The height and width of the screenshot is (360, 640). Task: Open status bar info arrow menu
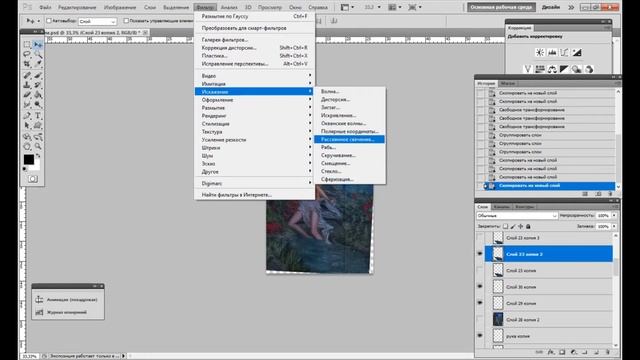(x=124, y=356)
